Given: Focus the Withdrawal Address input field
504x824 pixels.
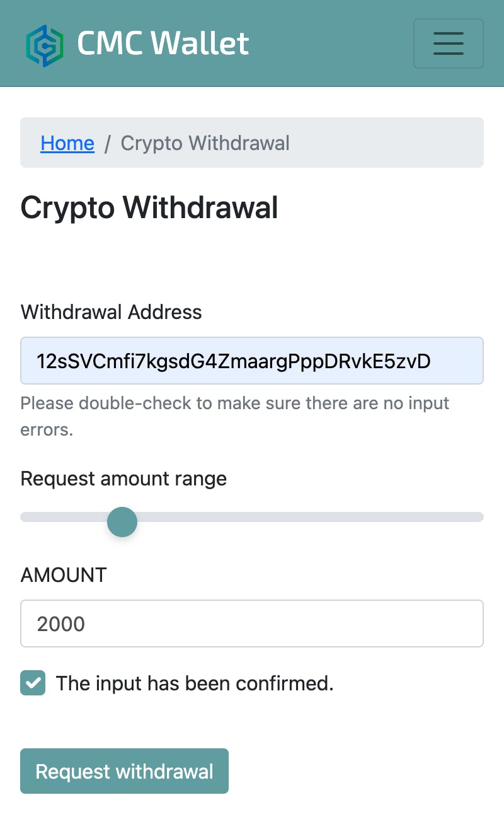Looking at the screenshot, I should tap(252, 361).
